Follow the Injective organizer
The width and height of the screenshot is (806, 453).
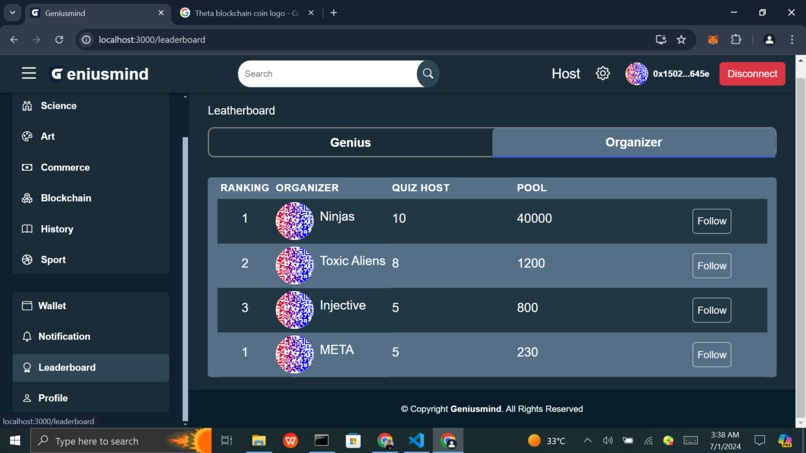tap(711, 310)
